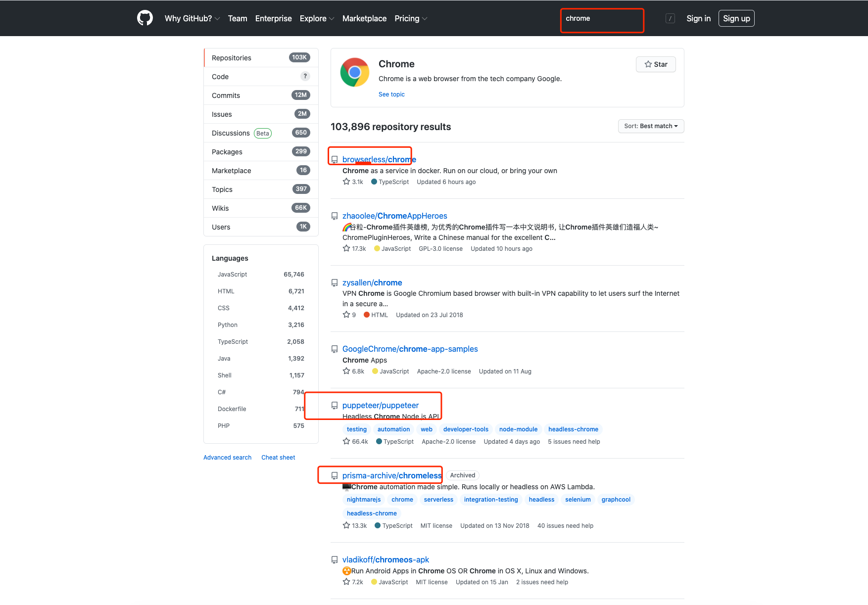Select Users results filter
Viewport: 868px width, 605px height.
pos(261,227)
